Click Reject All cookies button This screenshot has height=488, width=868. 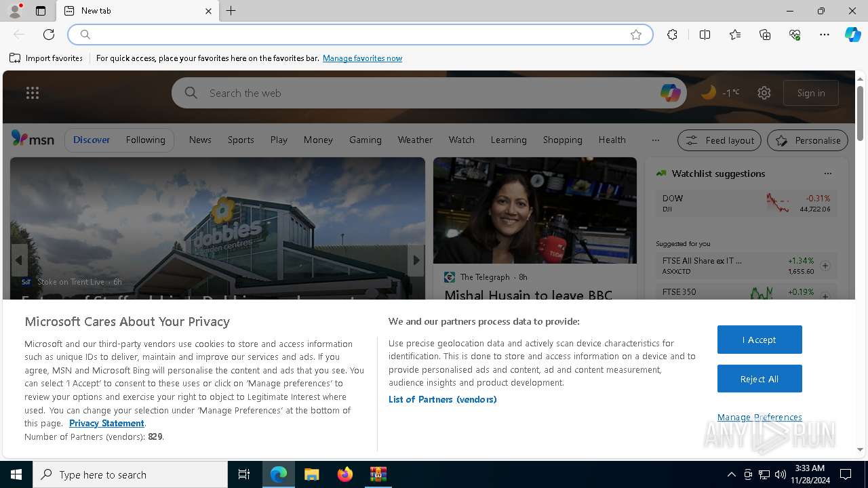pyautogui.click(x=759, y=379)
